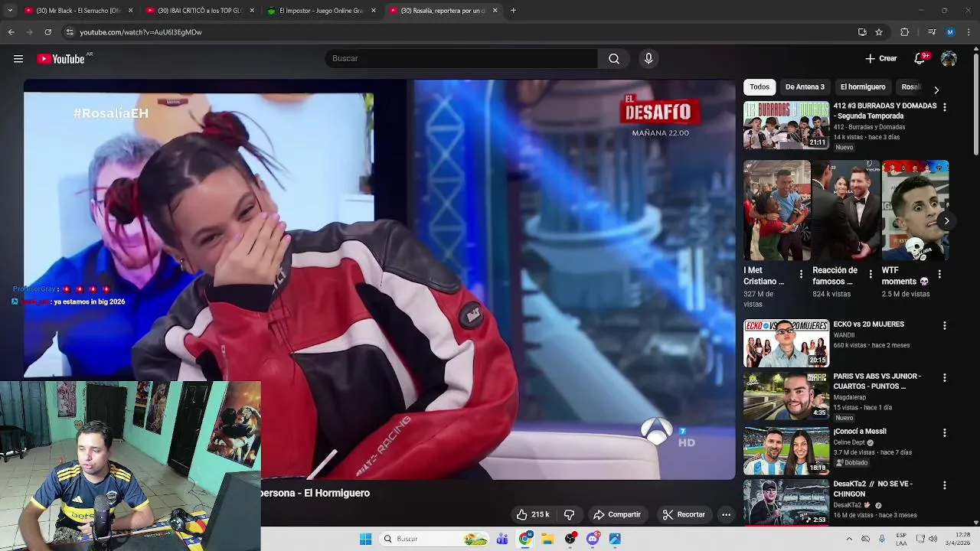
Task: Switch to the Mr Black - El Serrucho tab
Action: 79,11
